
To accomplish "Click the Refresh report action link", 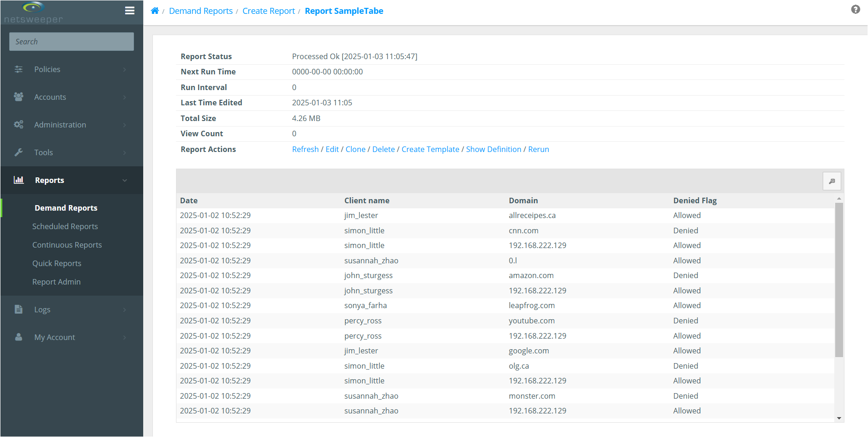I will point(305,149).
